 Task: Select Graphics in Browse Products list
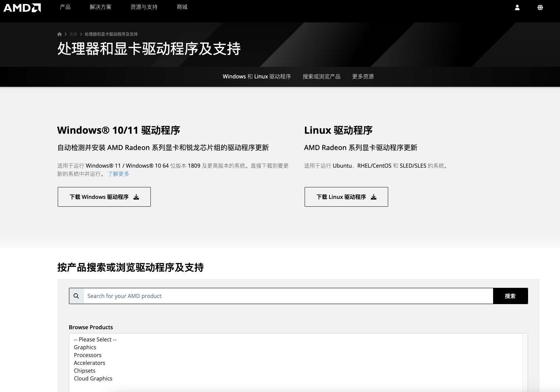pyautogui.click(x=85, y=347)
